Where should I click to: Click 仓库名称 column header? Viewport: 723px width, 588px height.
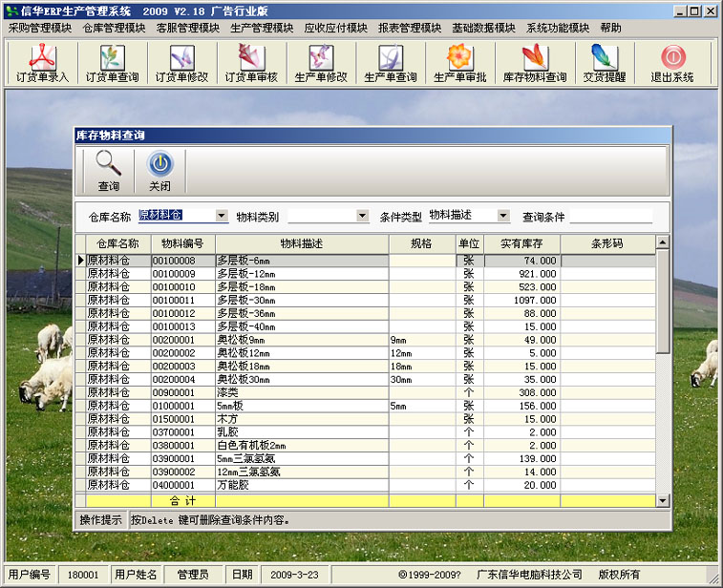118,243
